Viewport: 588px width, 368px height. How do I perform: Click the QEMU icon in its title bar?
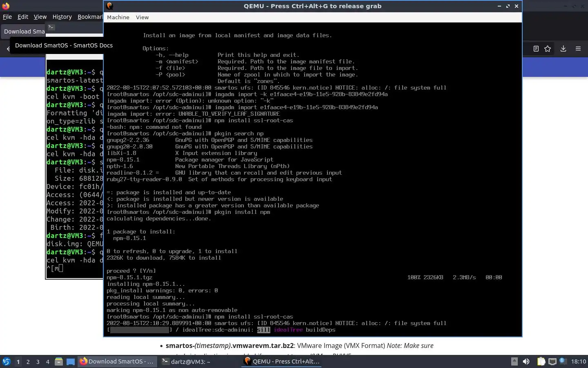tap(109, 6)
